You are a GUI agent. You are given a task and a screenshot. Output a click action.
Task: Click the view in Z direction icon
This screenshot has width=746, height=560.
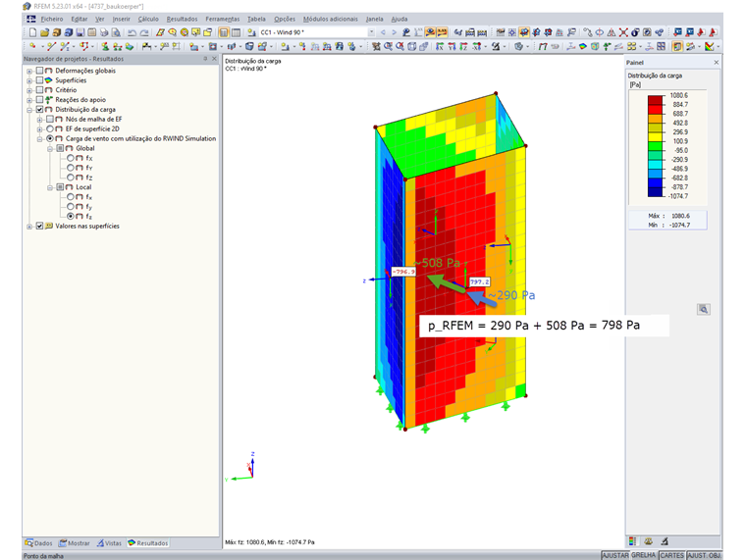point(463,46)
